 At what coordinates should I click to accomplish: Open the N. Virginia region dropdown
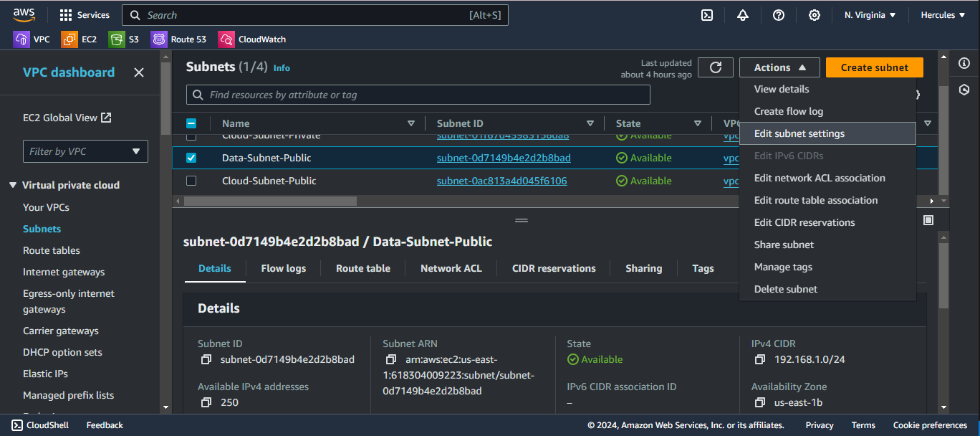870,15
